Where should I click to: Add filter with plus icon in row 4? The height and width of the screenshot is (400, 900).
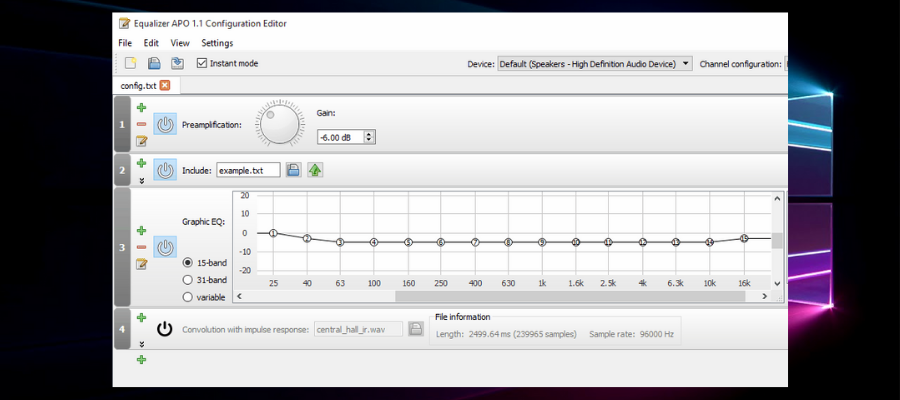tap(141, 317)
